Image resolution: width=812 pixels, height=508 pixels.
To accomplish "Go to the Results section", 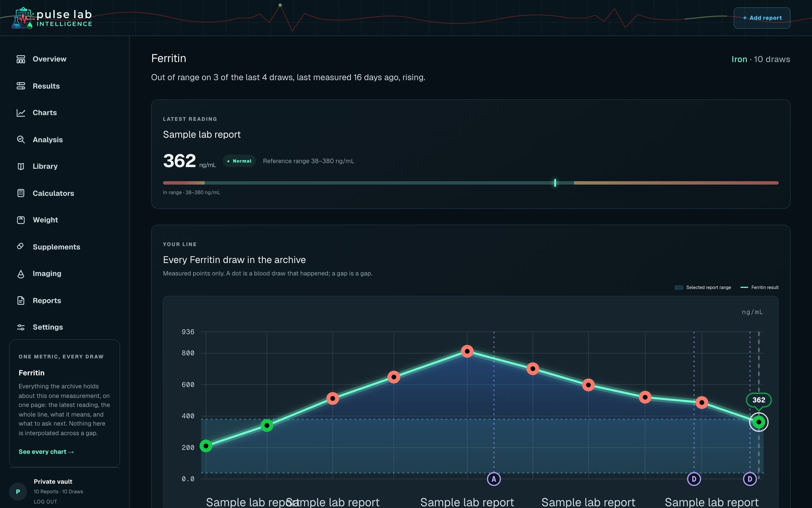I will coord(46,86).
